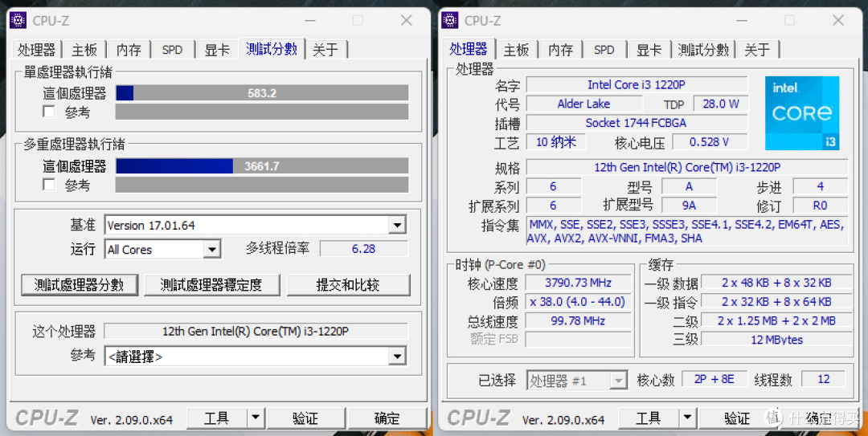
Task: Click the CPU-Z app icon in right window title bar
Action: pyautogui.click(x=450, y=20)
